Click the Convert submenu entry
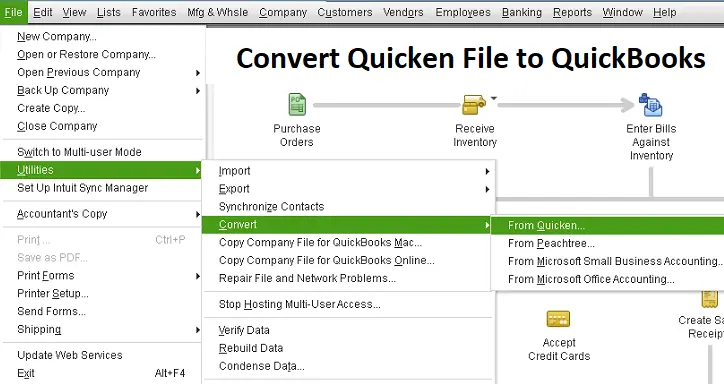 [x=346, y=225]
